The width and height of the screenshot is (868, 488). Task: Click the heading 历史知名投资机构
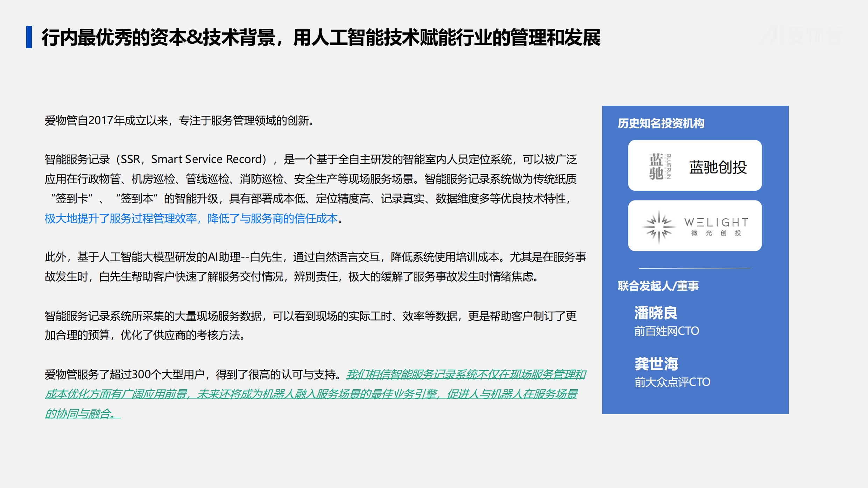pos(661,123)
